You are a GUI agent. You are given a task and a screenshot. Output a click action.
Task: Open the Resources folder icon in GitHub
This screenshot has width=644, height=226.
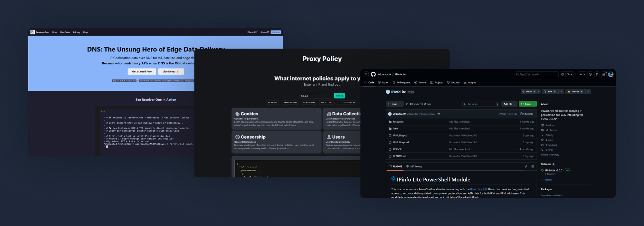tap(390, 122)
